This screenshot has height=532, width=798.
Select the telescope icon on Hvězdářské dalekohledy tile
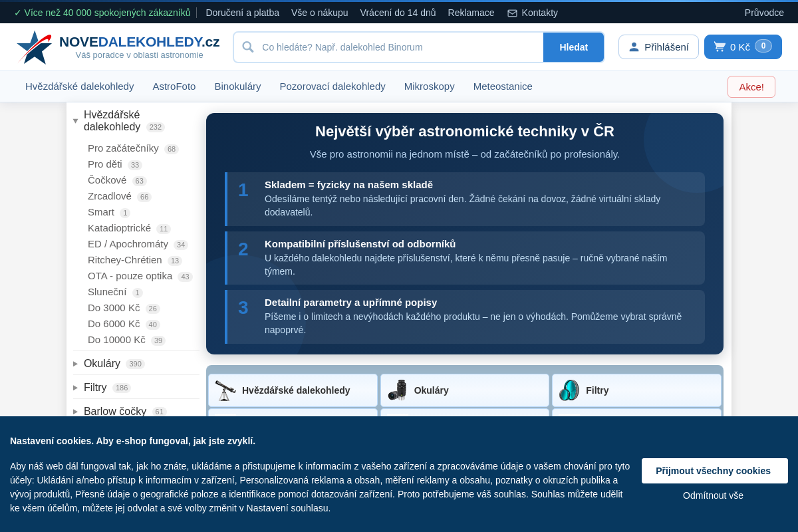click(x=226, y=390)
